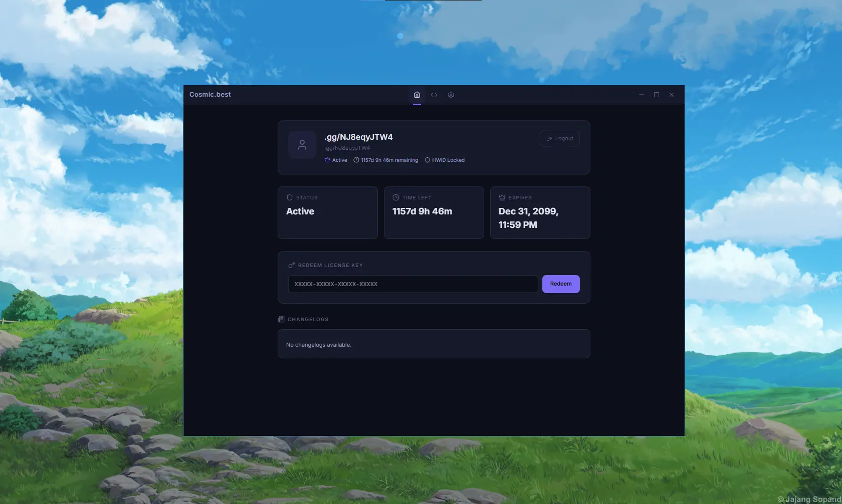Focus the license key input field
This screenshot has height=504, width=842.
coord(413,284)
